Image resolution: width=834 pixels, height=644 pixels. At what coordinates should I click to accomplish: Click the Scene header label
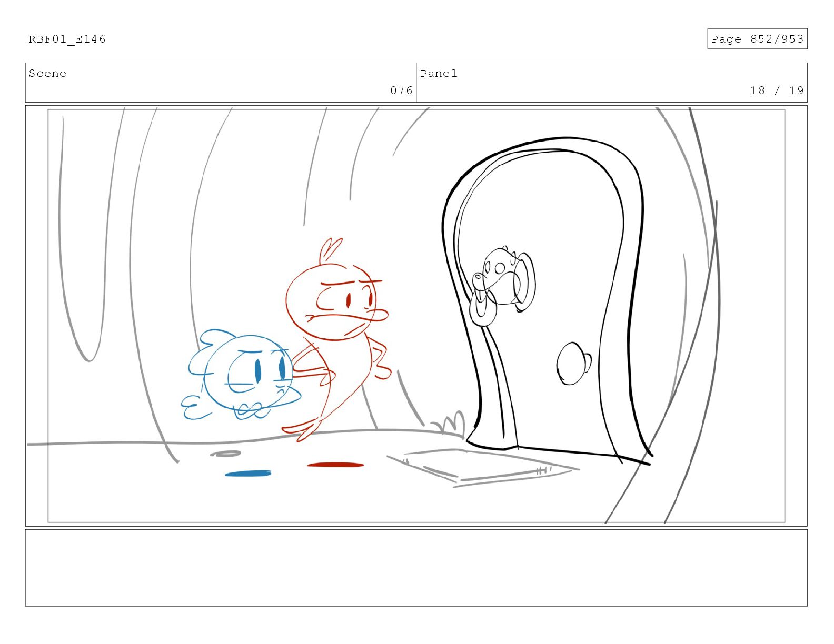pyautogui.click(x=47, y=74)
